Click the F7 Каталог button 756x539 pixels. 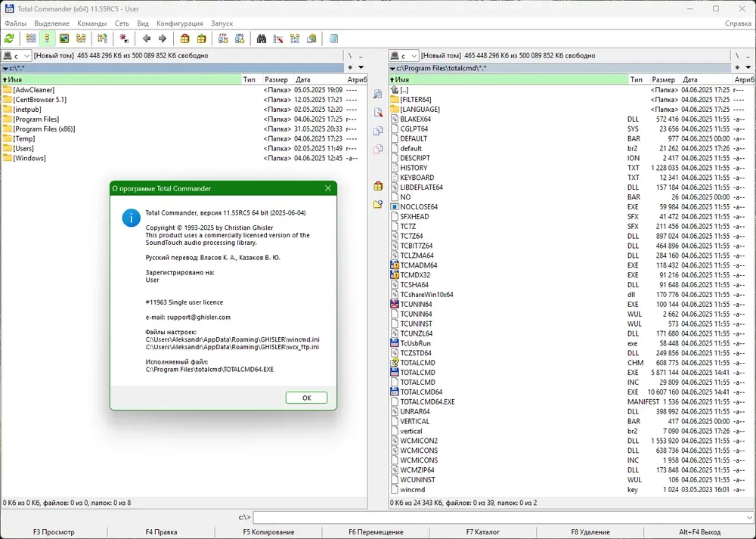tap(482, 531)
